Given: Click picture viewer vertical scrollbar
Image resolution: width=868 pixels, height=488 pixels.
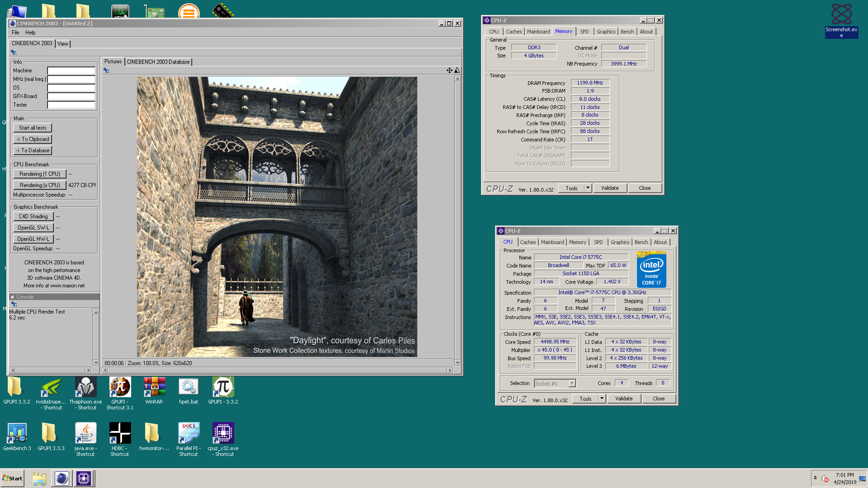Looking at the screenshot, I should (458, 221).
